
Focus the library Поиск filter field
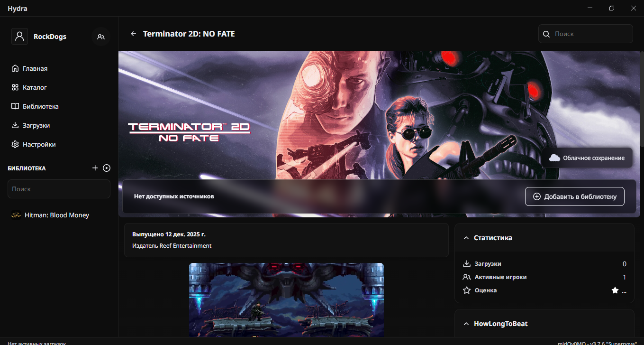click(x=59, y=189)
